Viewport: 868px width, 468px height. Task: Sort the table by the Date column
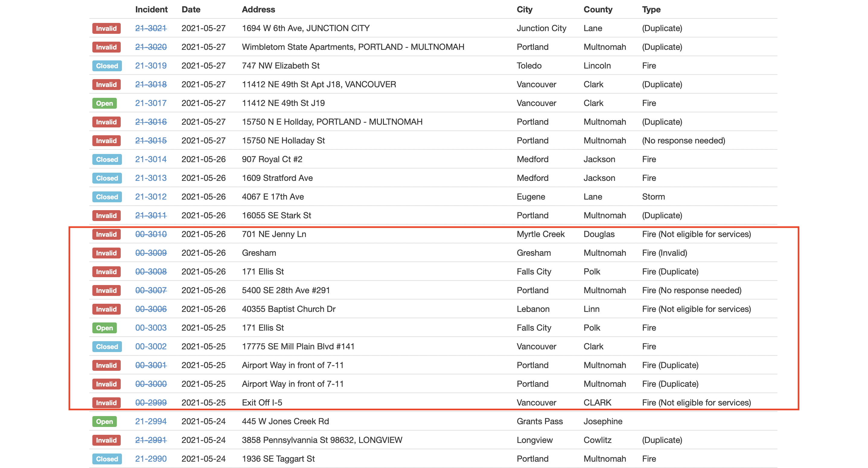[x=191, y=9]
